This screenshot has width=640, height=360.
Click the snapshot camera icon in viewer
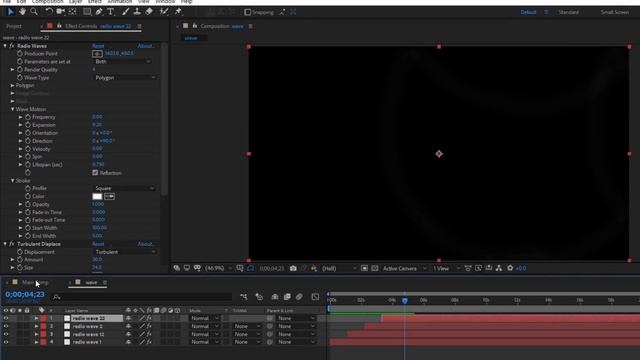click(x=293, y=268)
